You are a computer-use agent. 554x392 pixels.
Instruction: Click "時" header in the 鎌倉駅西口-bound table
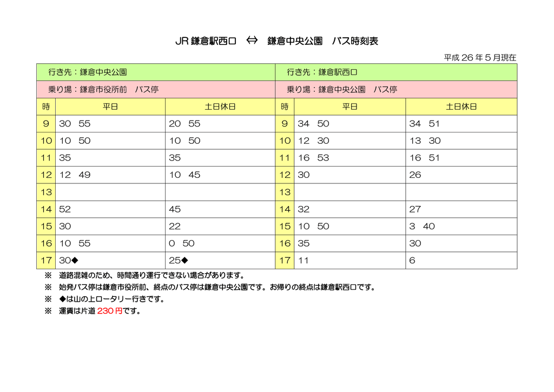click(285, 107)
